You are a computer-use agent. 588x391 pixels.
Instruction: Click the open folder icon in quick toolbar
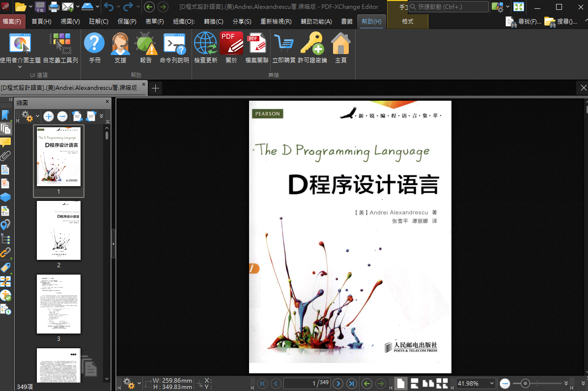[x=21, y=7]
